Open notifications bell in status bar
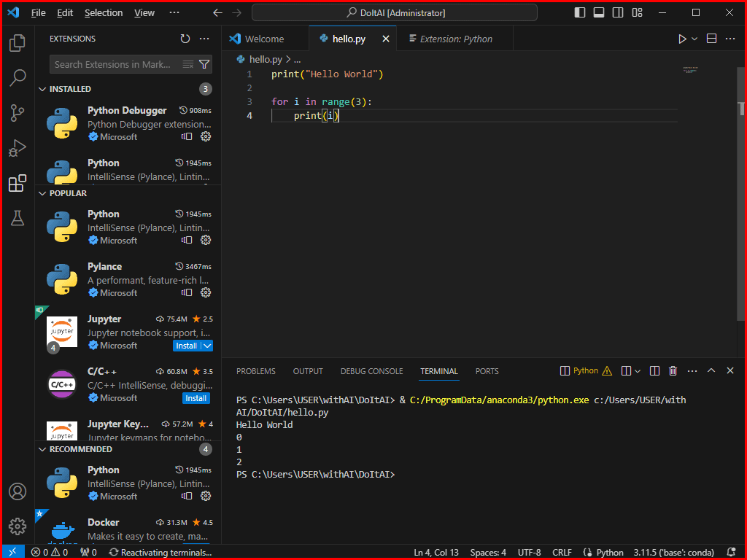The image size is (747, 560). pos(731,552)
